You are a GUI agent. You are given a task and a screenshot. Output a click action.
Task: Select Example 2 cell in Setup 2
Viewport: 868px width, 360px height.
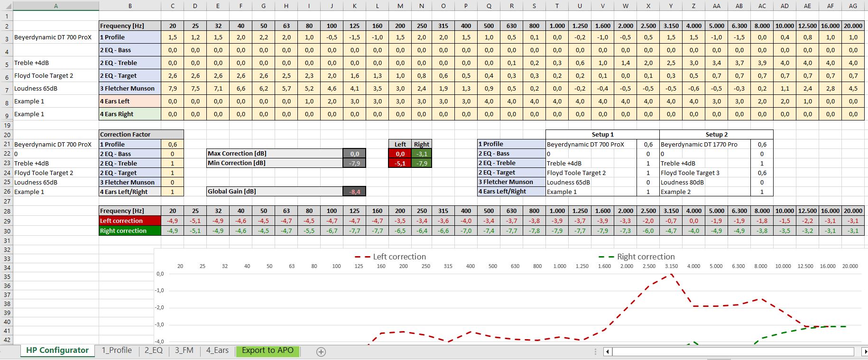705,192
